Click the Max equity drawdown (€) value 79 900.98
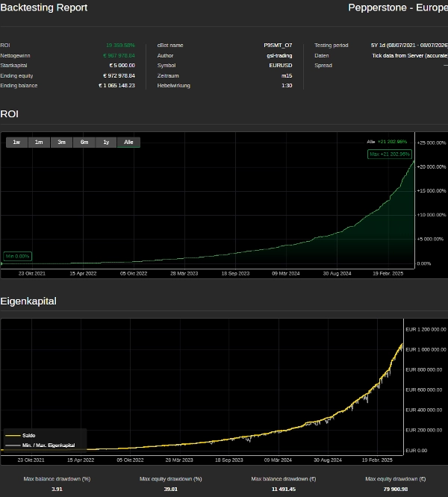Screen dimensions: 448x497 pyautogui.click(x=396, y=490)
